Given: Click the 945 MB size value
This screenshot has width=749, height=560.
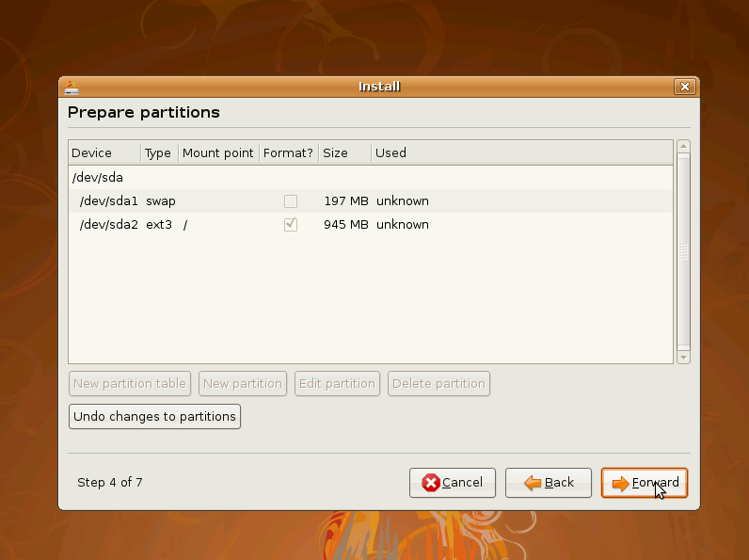Looking at the screenshot, I should pos(346,225).
